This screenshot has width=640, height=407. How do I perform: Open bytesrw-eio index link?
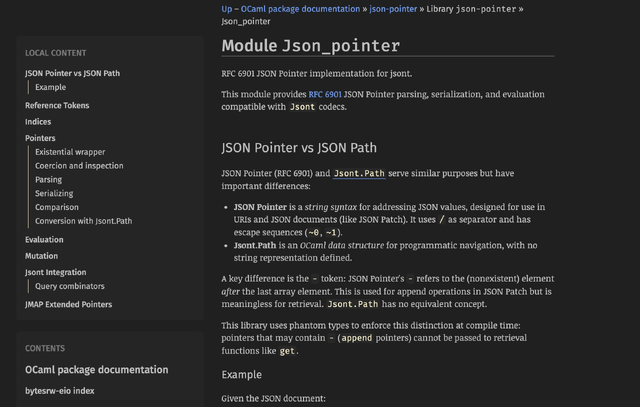[60, 391]
